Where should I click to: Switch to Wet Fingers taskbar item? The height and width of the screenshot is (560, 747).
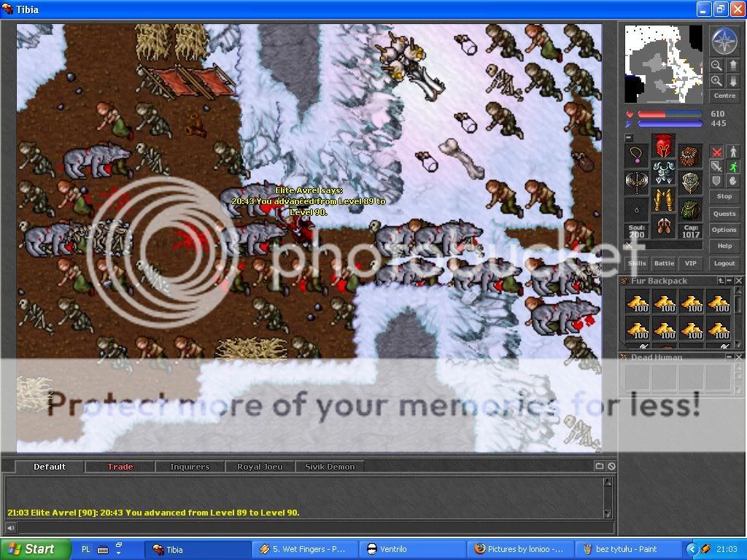point(304,549)
